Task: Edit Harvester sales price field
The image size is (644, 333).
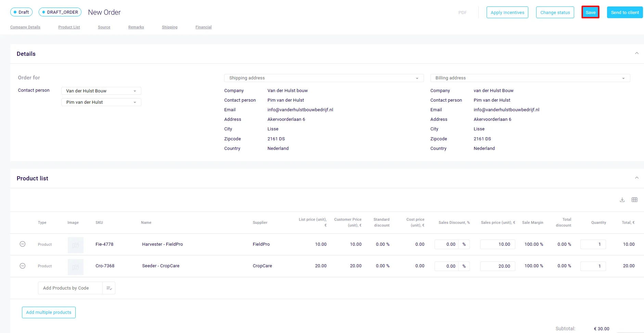Action: [498, 244]
